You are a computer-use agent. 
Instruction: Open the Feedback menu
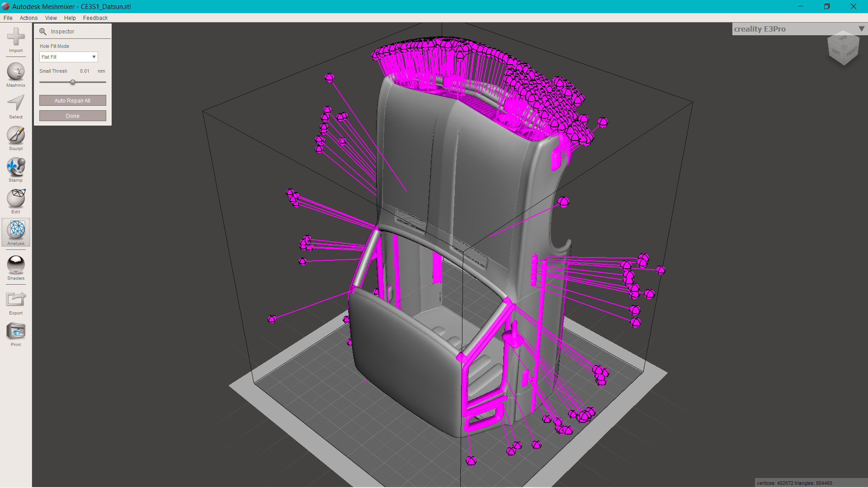(95, 18)
